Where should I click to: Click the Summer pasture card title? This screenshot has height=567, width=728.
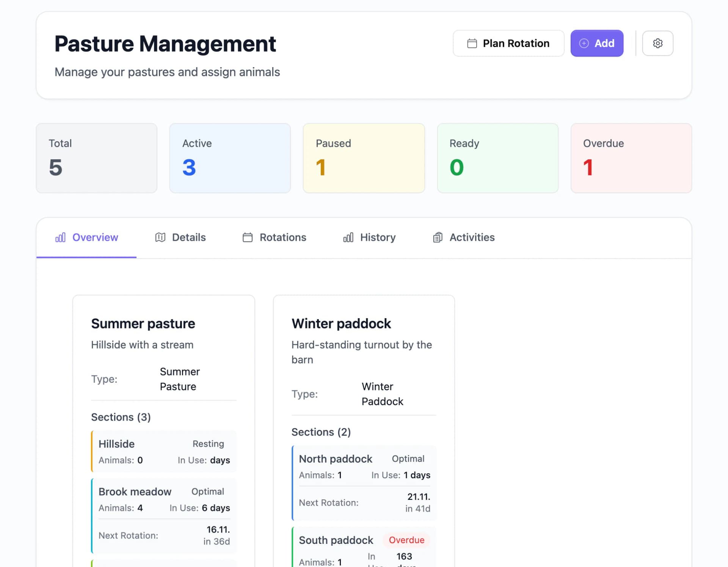143,324
